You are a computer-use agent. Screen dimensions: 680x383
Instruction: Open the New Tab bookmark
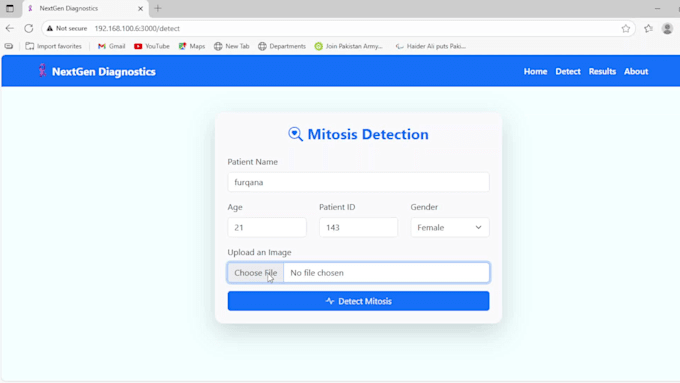pos(232,46)
